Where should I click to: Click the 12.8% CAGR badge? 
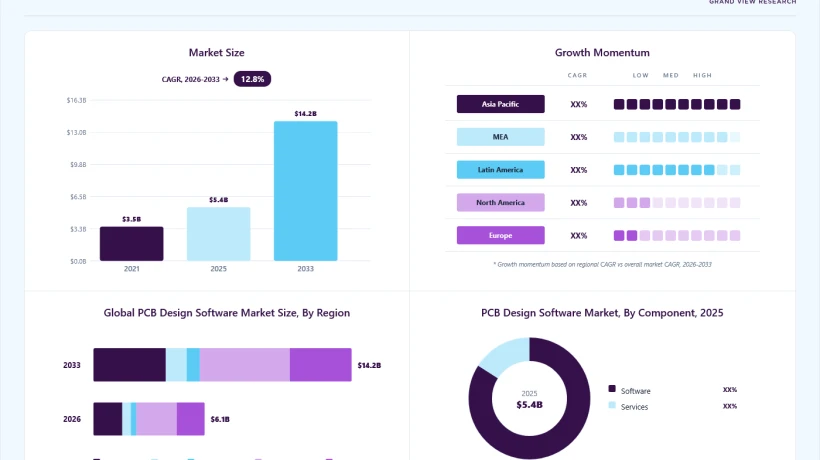click(x=252, y=79)
